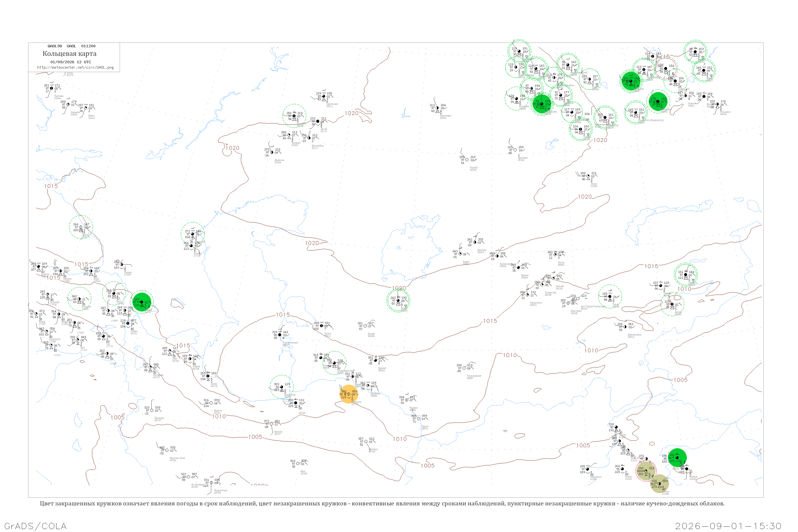Click the solid green circle near Banihal
The width and height of the screenshot is (798, 532).
pos(677,458)
